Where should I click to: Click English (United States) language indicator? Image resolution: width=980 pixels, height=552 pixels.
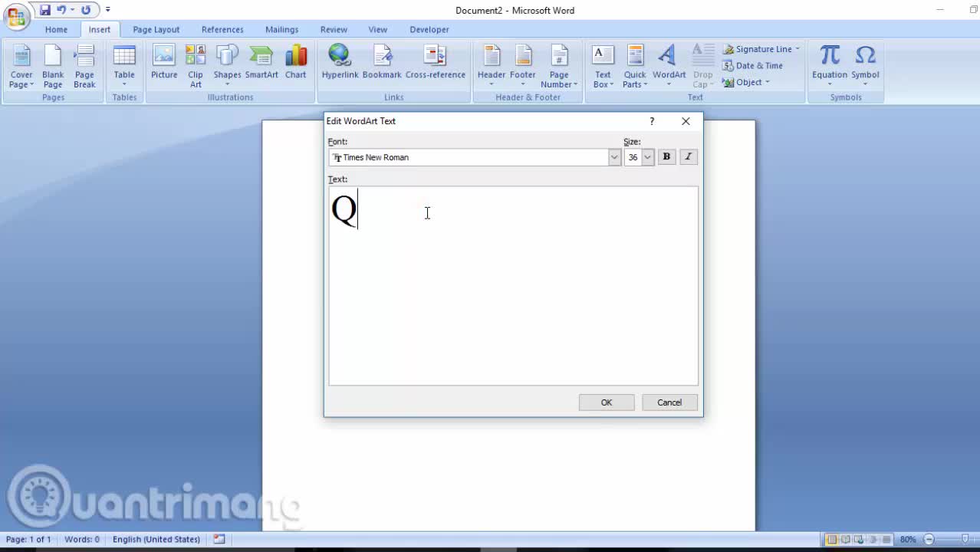pos(156,539)
